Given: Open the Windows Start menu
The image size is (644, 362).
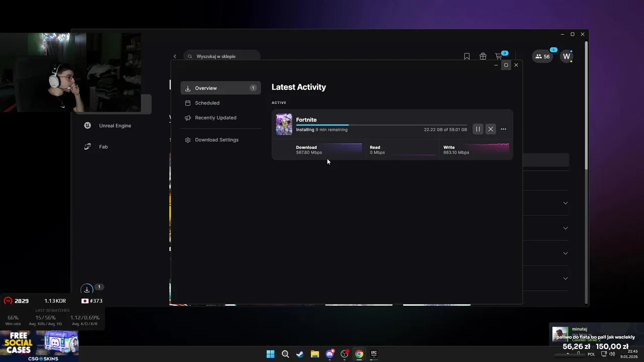Looking at the screenshot, I should click(270, 354).
